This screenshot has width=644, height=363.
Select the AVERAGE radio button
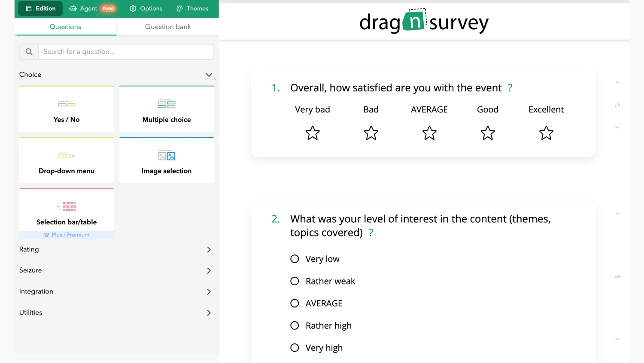click(295, 303)
